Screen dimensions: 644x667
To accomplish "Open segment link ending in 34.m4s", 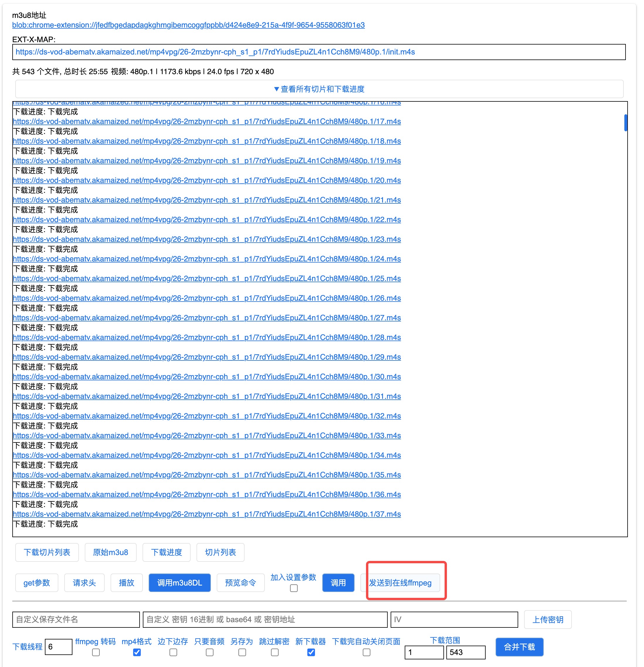I will tap(207, 455).
